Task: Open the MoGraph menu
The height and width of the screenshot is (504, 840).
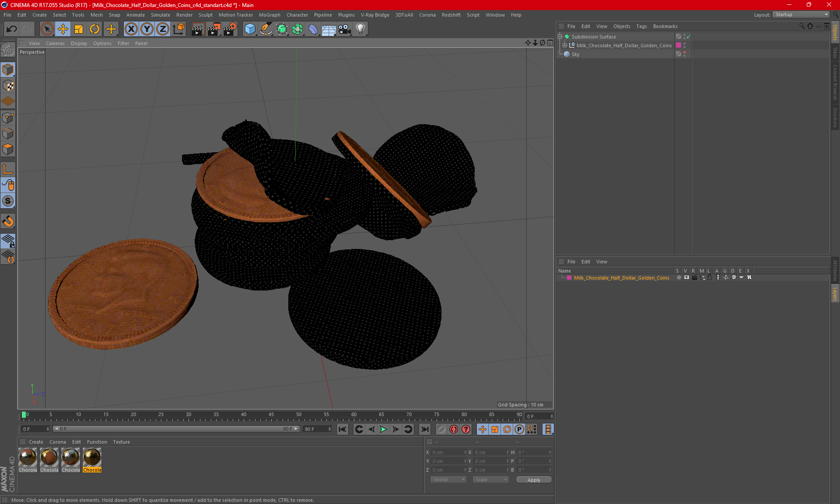Action: (269, 15)
